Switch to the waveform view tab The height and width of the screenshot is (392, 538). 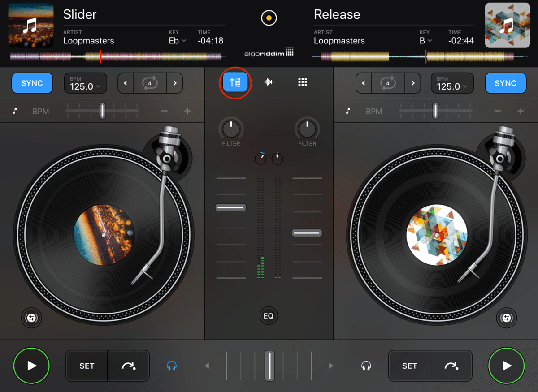coord(269,82)
